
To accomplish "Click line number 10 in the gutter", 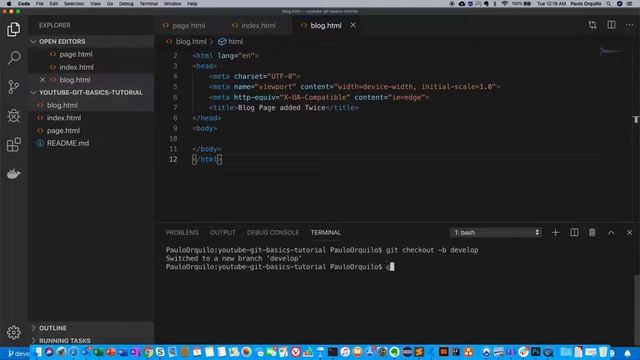I will (173, 139).
